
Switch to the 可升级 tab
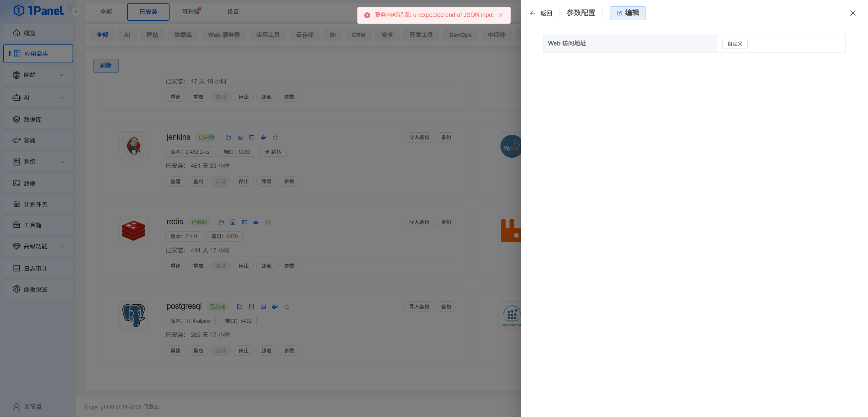[191, 12]
